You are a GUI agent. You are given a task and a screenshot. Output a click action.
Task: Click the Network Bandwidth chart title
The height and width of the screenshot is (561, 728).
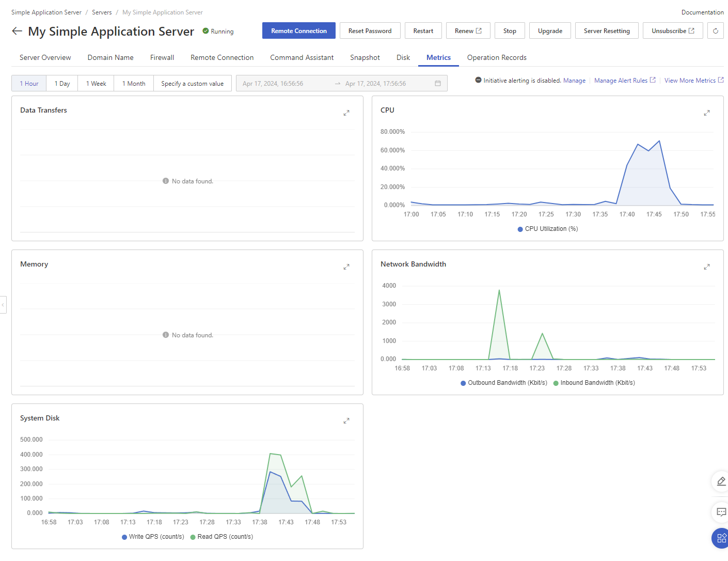tap(413, 264)
